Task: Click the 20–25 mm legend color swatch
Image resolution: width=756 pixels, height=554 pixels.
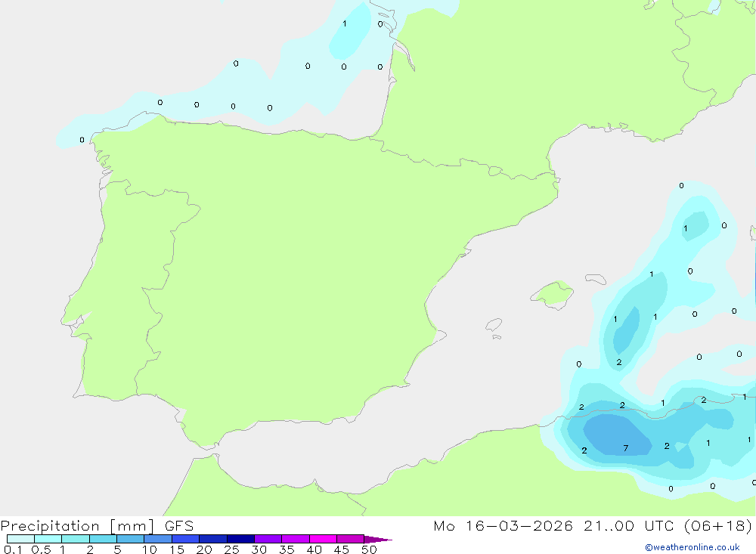Action: tap(212, 539)
